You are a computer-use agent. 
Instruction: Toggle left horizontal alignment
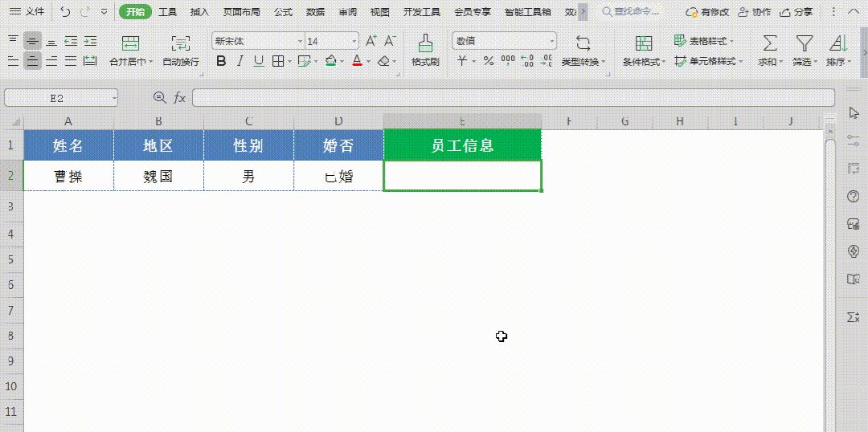click(14, 60)
